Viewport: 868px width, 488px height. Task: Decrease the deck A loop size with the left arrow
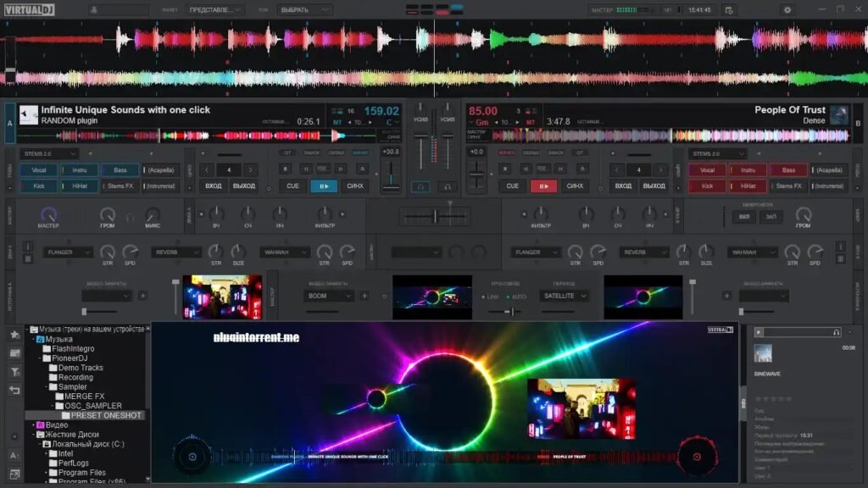pyautogui.click(x=207, y=169)
